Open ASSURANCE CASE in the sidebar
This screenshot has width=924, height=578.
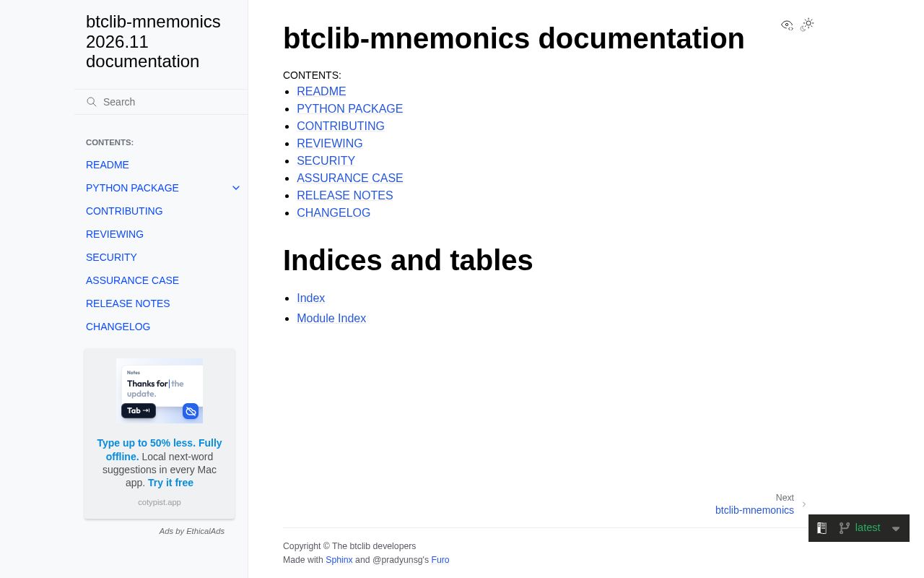click(132, 280)
